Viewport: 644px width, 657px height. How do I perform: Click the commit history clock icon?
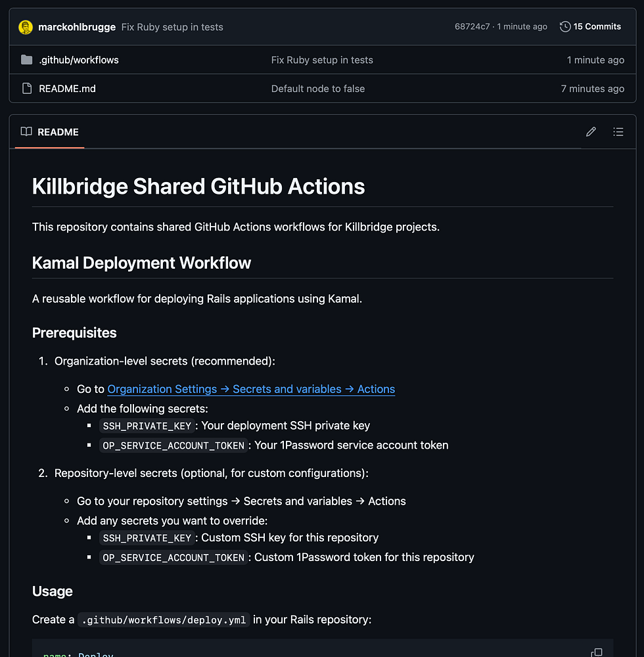pos(565,27)
